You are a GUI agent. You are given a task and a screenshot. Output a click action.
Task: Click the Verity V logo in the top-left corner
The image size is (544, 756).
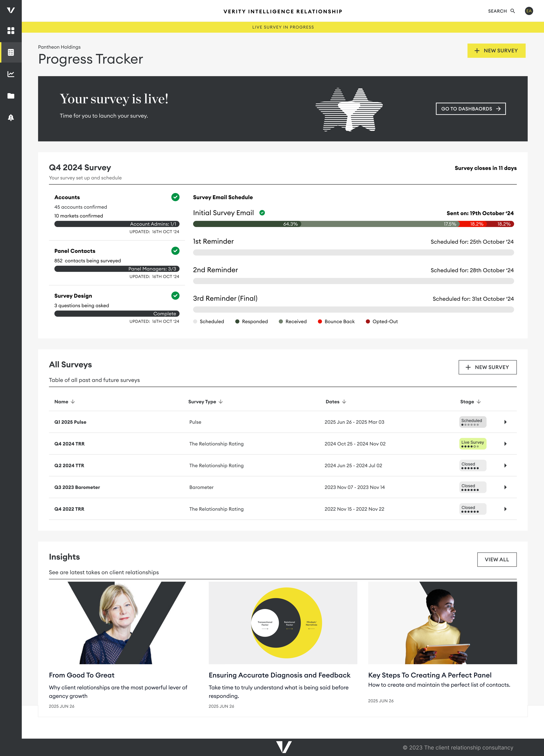pos(11,10)
